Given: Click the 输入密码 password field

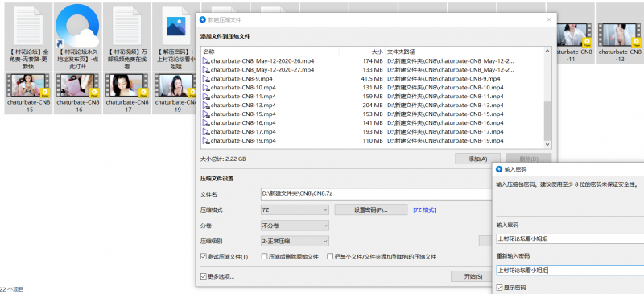Looking at the screenshot, I should pos(570,239).
